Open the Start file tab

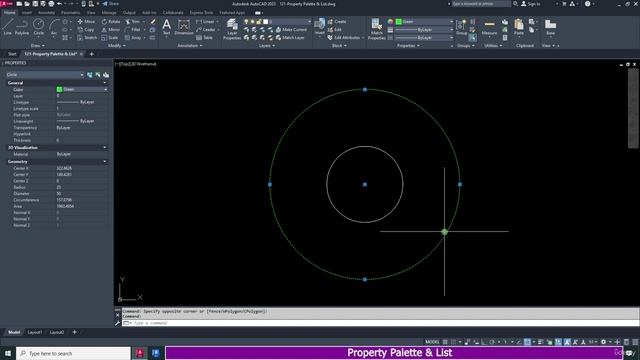[x=12, y=54]
